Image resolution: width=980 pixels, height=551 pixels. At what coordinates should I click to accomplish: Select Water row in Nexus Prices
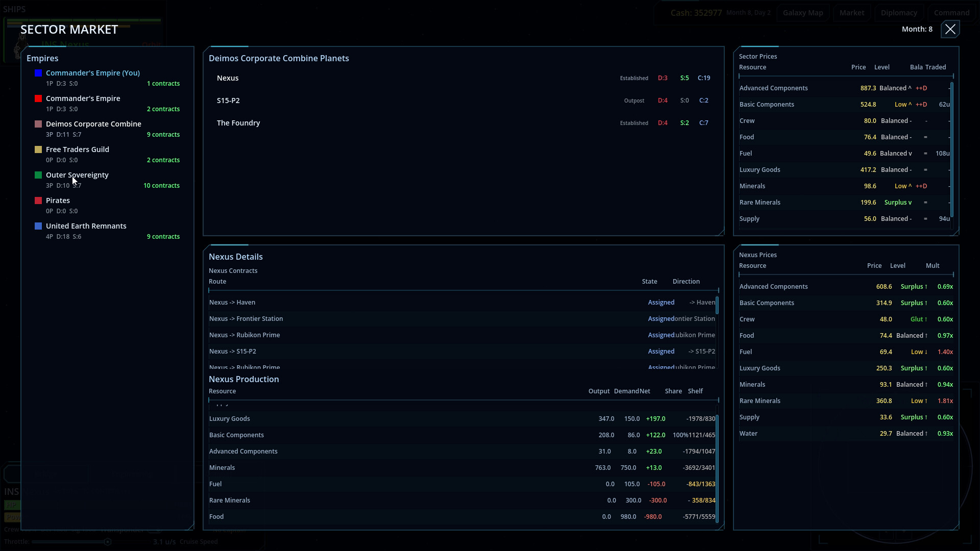pyautogui.click(x=846, y=434)
